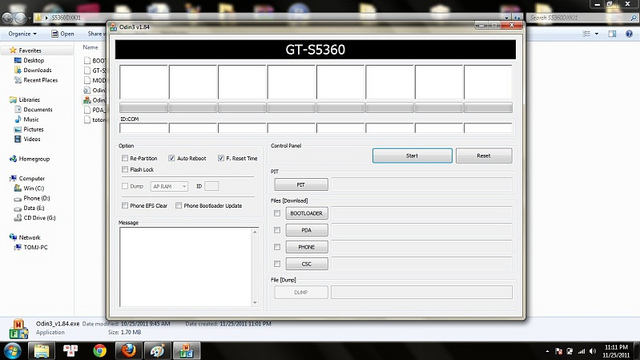Open the change view dropdown arrow
Viewport: 640px width, 360px height.
[x=597, y=34]
